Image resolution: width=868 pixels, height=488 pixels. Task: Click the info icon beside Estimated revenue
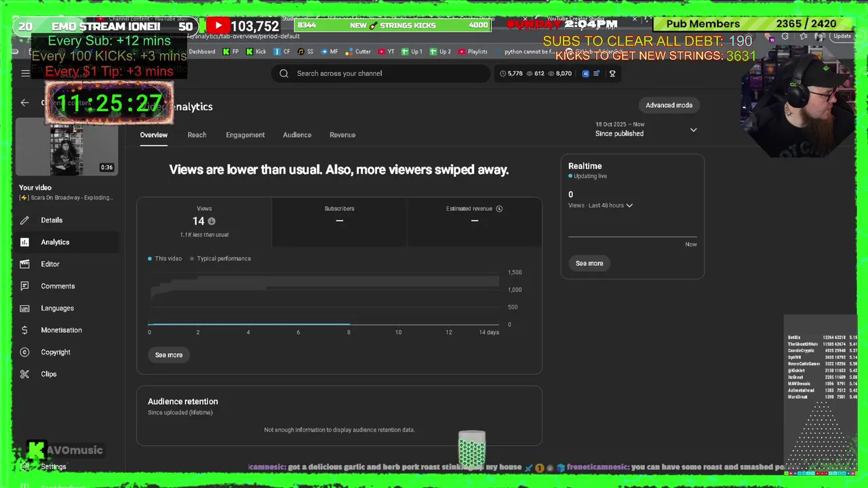[x=499, y=209]
